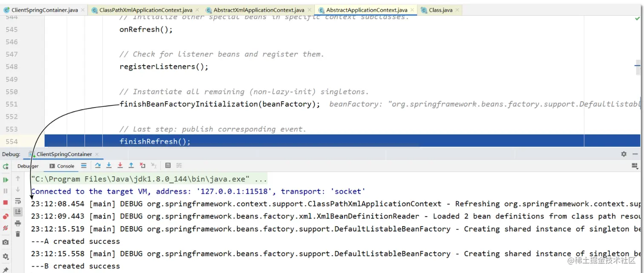
Task: Run to cursor icon
Action: click(x=154, y=166)
